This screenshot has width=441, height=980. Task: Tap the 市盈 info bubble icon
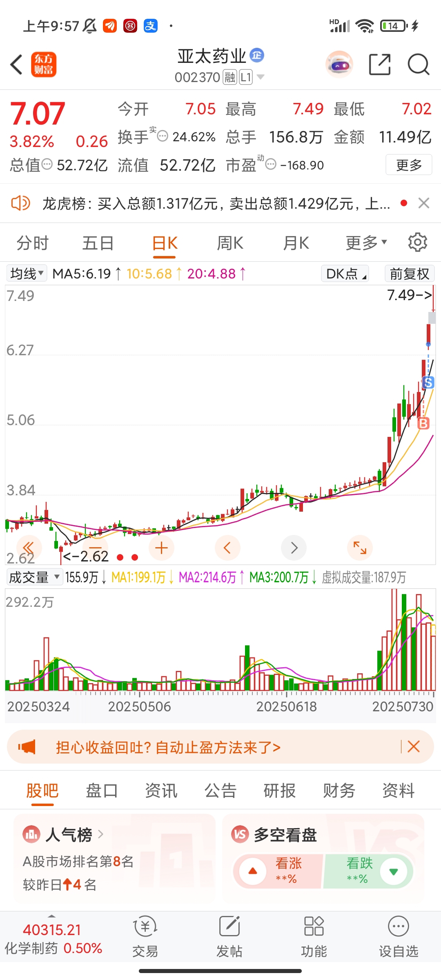[270, 164]
